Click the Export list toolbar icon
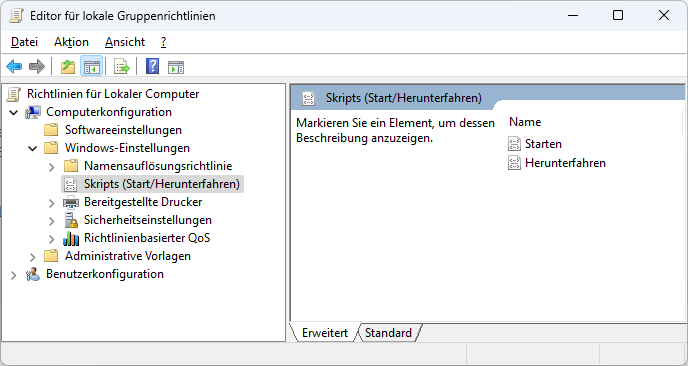The width and height of the screenshot is (688, 366). [x=122, y=67]
